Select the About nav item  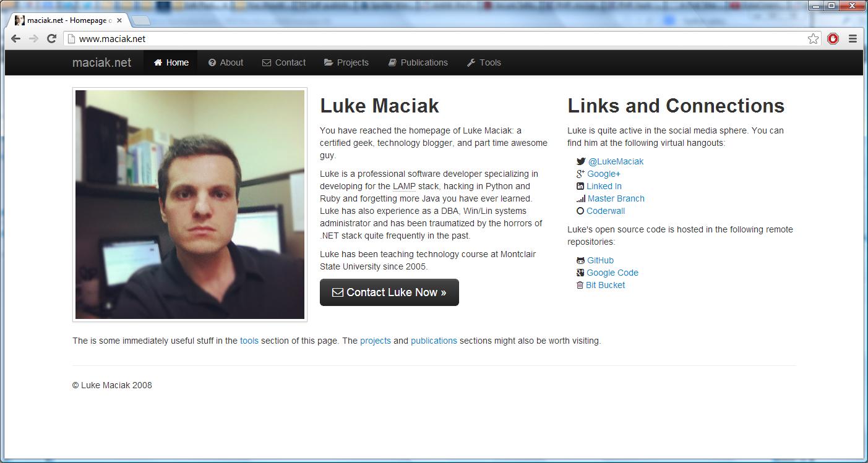226,62
